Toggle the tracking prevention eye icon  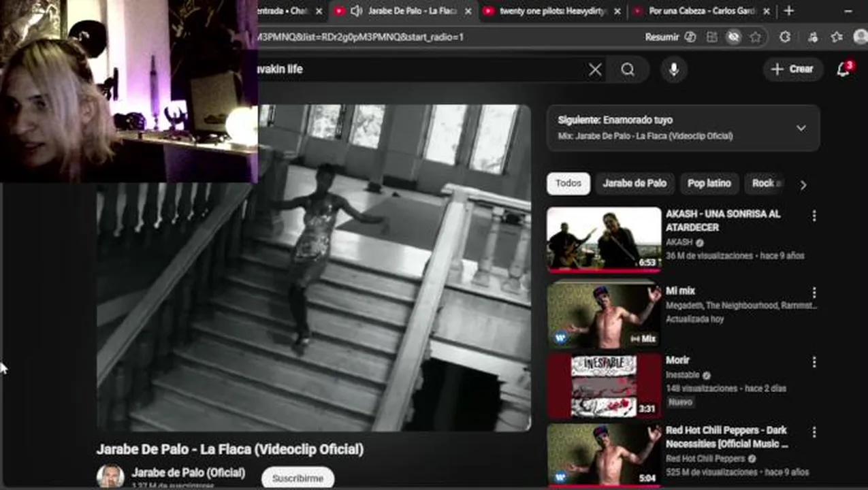coord(733,37)
